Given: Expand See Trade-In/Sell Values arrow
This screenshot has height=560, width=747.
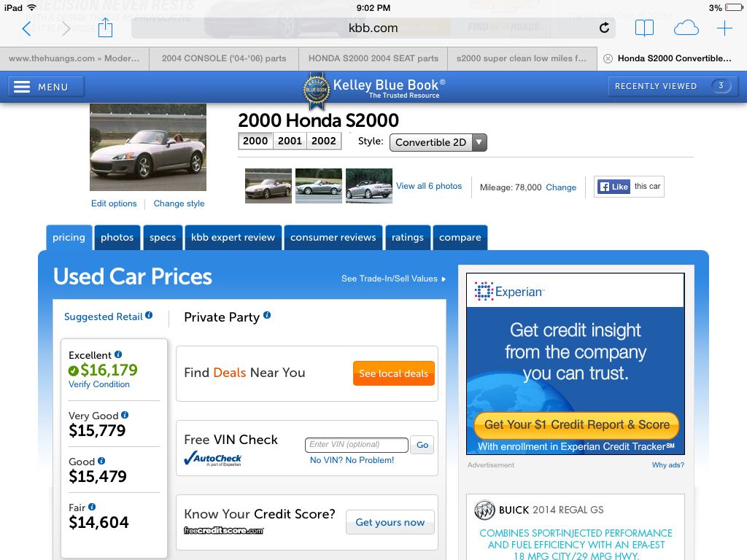Looking at the screenshot, I should [x=444, y=279].
